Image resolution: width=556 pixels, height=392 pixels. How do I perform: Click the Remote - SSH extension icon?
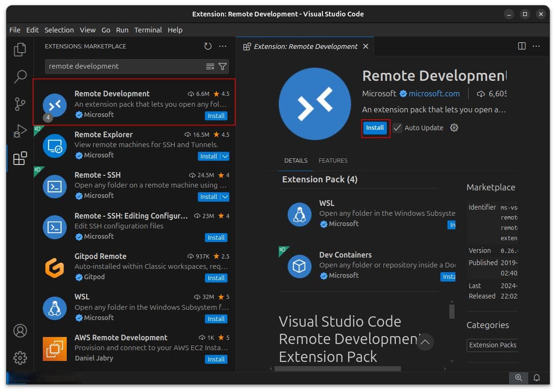coord(55,187)
